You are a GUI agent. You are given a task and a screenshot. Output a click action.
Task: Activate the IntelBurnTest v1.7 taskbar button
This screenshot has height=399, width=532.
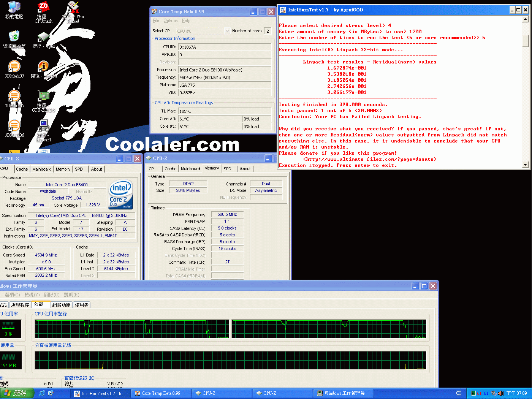[101, 393]
